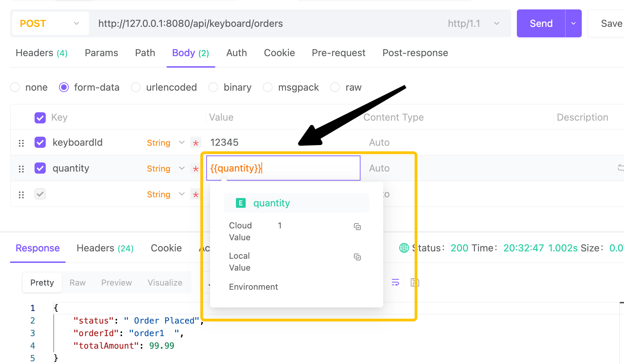Open the request Cookie tab
The height and width of the screenshot is (364, 624).
click(x=279, y=53)
